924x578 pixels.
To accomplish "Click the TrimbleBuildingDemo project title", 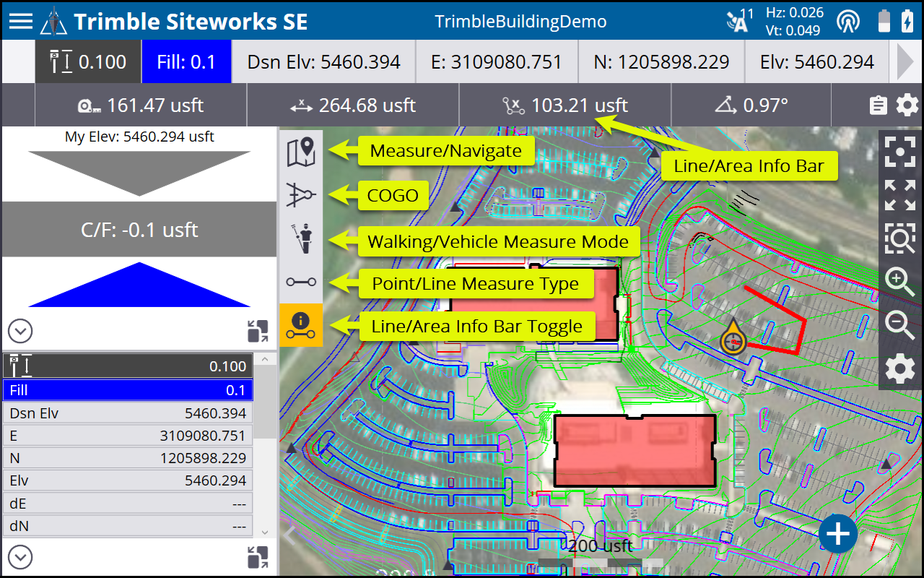I will (520, 21).
